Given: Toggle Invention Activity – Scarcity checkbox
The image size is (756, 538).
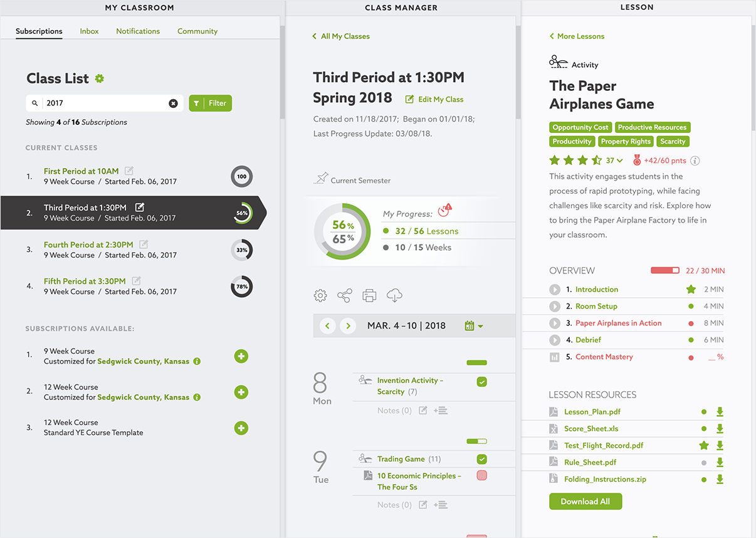Looking at the screenshot, I should [481, 381].
